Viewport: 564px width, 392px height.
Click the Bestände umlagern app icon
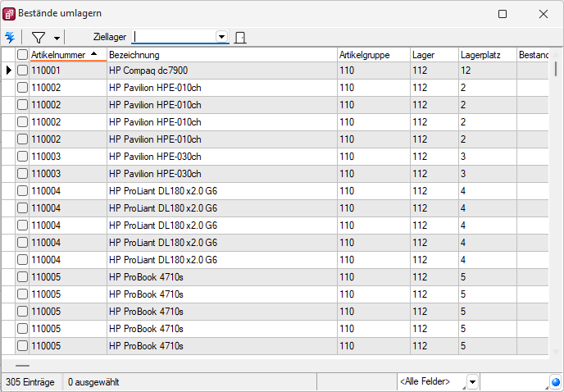click(x=9, y=14)
